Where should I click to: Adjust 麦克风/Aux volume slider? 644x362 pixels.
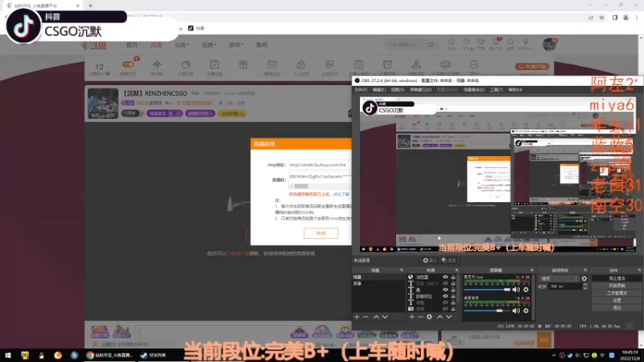click(487, 290)
